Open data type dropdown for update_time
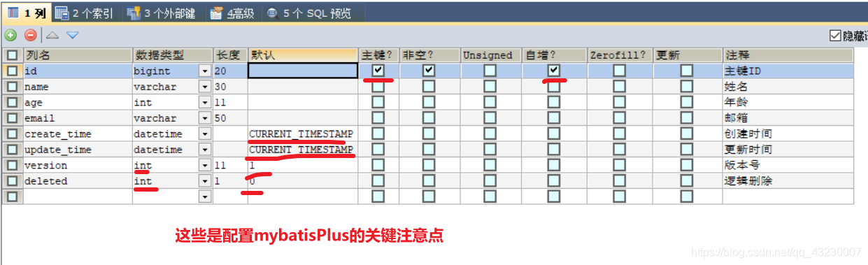The image size is (868, 265). [205, 150]
